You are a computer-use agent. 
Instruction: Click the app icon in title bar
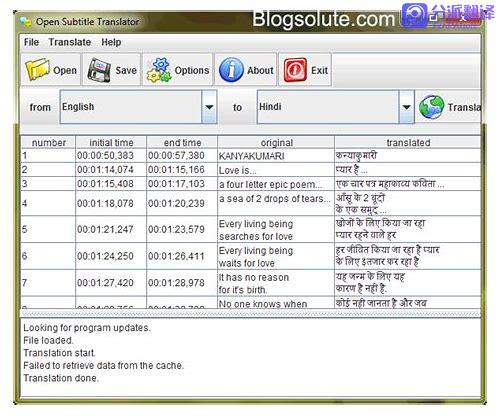[25, 22]
